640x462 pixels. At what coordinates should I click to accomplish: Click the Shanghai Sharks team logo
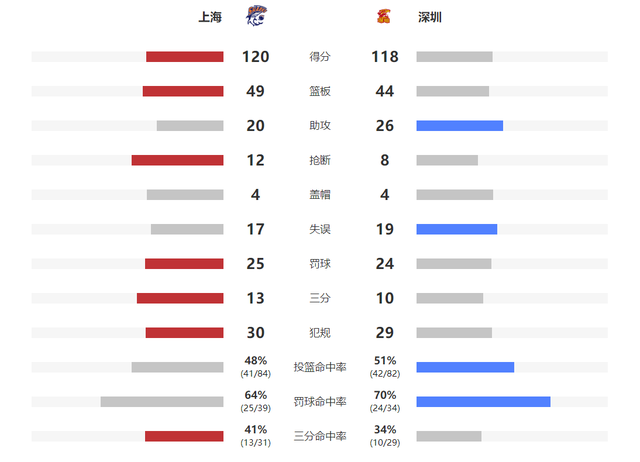coord(256,16)
